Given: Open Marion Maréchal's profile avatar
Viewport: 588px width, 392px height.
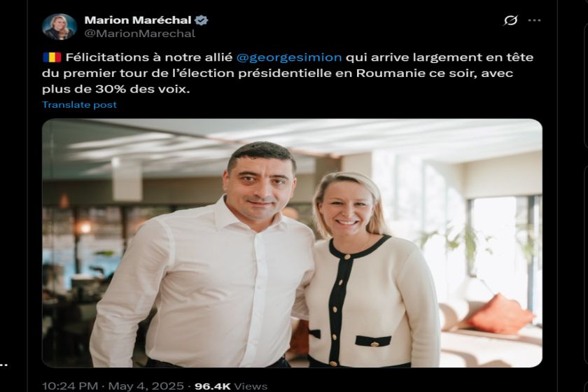Looking at the screenshot, I should coord(59,27).
